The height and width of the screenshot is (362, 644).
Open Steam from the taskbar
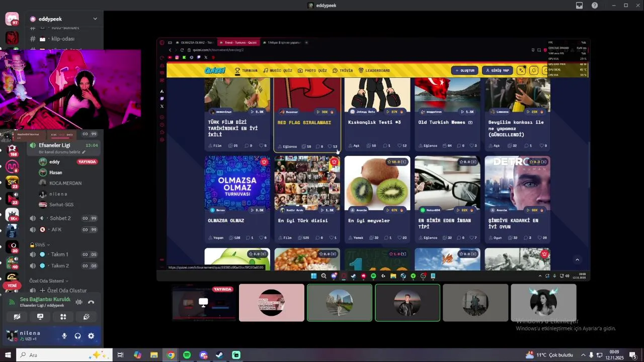click(x=219, y=355)
